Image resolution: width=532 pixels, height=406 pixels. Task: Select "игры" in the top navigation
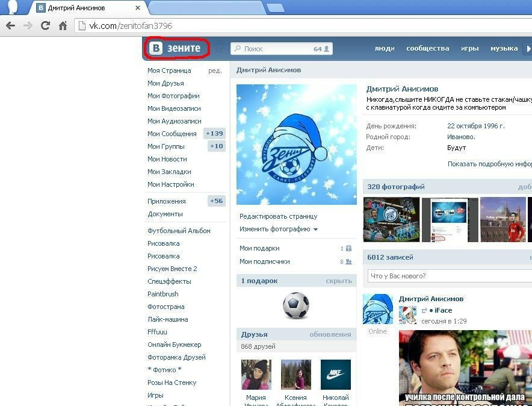coord(469,48)
